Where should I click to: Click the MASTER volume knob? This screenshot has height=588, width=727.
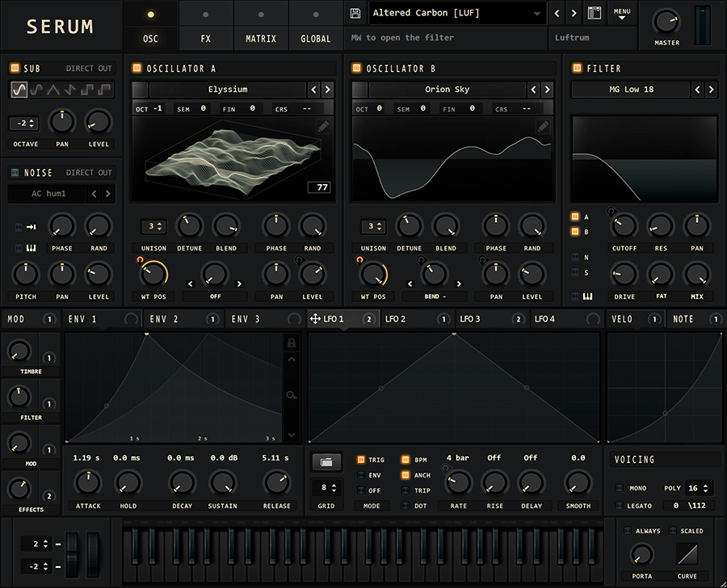coord(666,21)
